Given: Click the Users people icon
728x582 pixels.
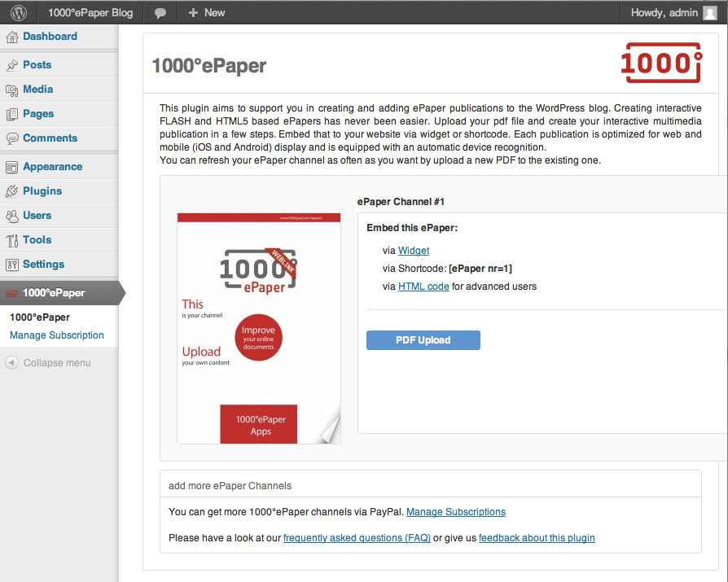Looking at the screenshot, I should click(12, 216).
